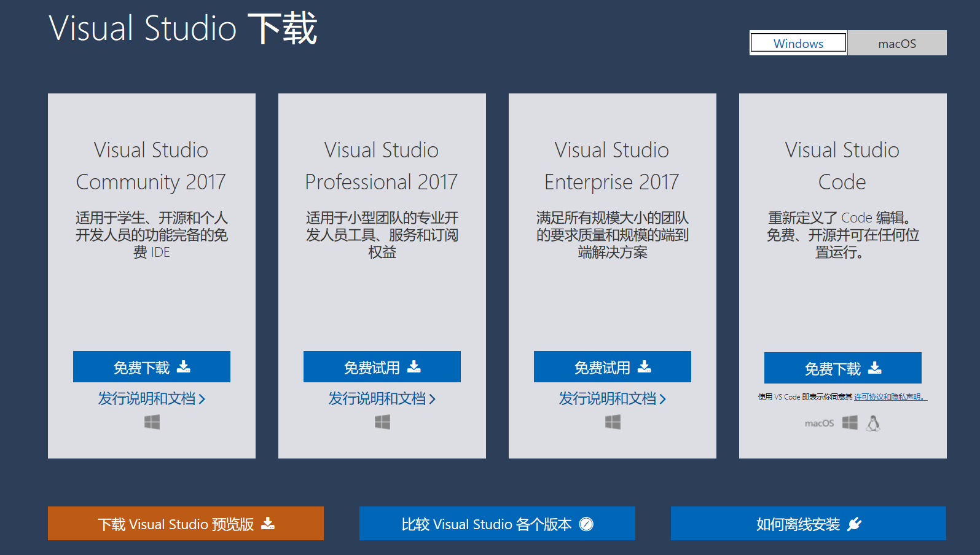Click the compass icon on the compare editions button

(587, 524)
